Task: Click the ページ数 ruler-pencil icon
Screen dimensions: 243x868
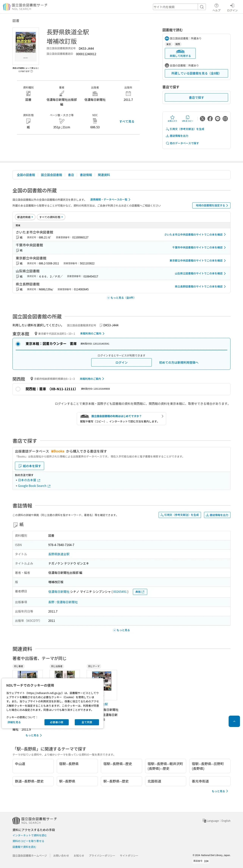Action: [62, 121]
